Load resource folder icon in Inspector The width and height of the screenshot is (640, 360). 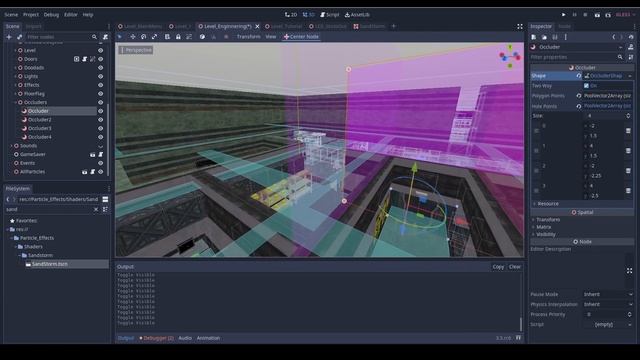point(544,37)
